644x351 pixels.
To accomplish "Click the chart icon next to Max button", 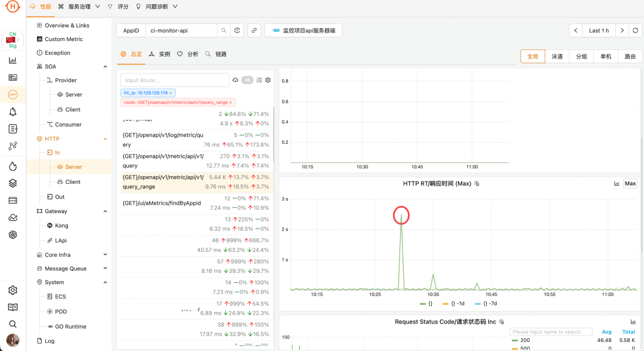I will click(617, 184).
